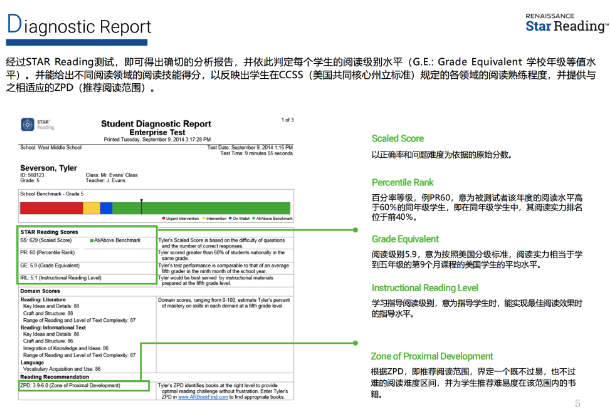The width and height of the screenshot is (610, 410).
Task: Click the student name Severson, Tyler
Action: coord(49,168)
